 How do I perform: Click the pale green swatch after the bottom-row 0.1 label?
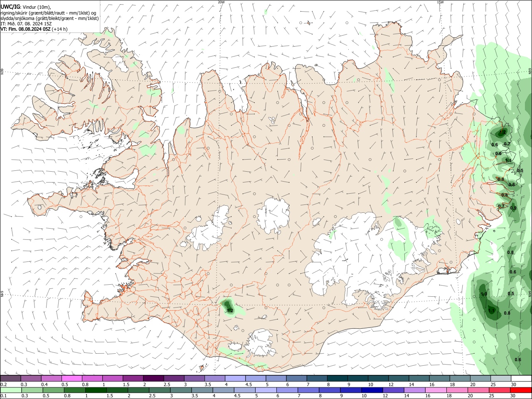10,390
